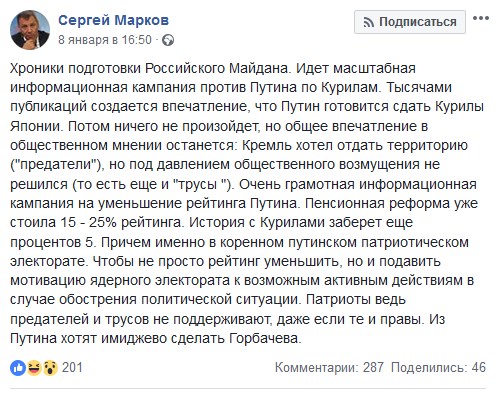Click the text "15 - 25% рейтинга" in the post
Screen dimensions: 497x393
point(122,223)
